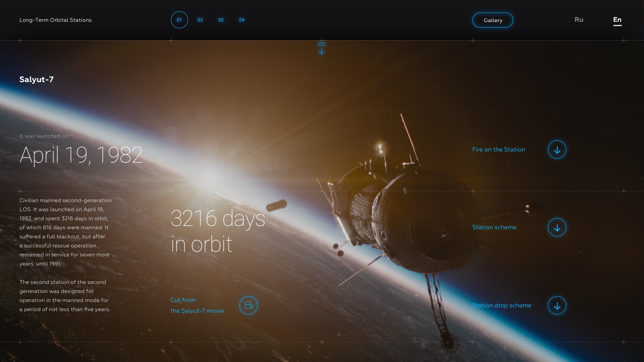Image resolution: width=644 pixels, height=362 pixels.
Task: Go to section 01
Action: click(179, 20)
